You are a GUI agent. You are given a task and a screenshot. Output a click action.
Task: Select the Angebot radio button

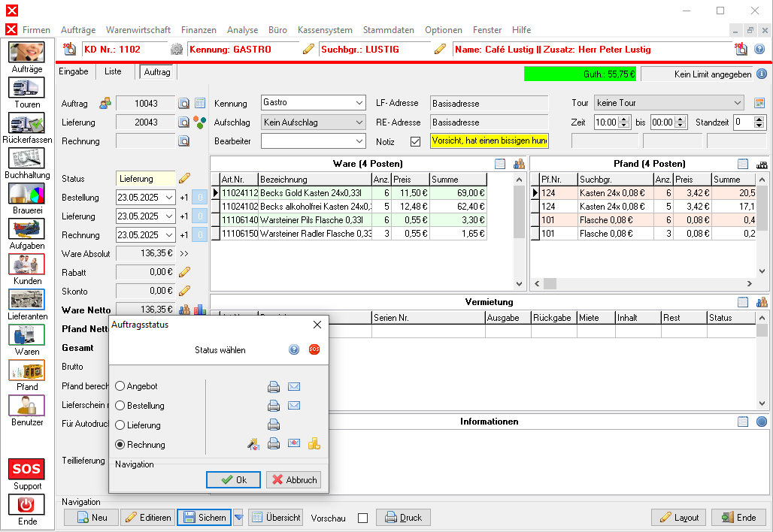click(x=120, y=386)
